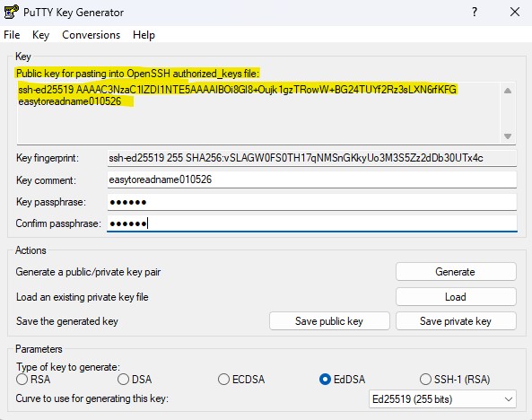Close the PuTTY Key Generator window
The image size is (532, 420).
pyautogui.click(x=515, y=12)
